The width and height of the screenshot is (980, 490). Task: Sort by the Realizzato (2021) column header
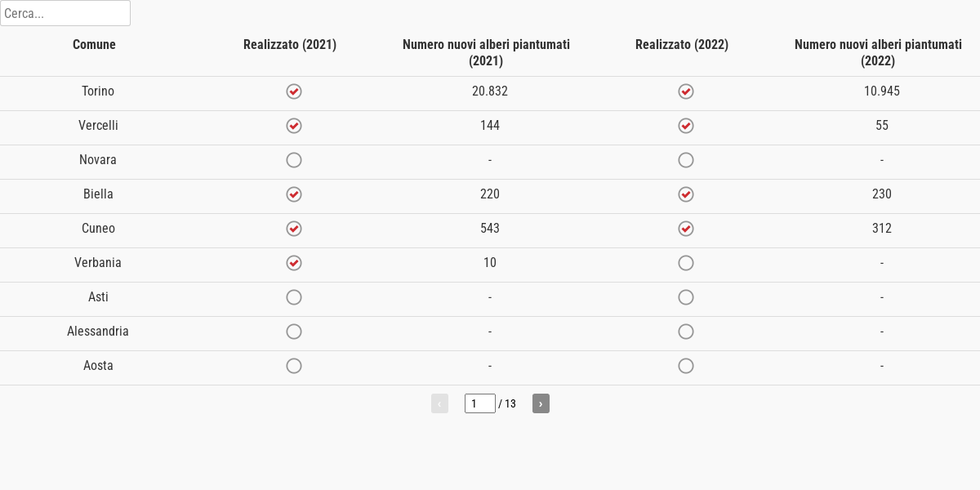290,45
